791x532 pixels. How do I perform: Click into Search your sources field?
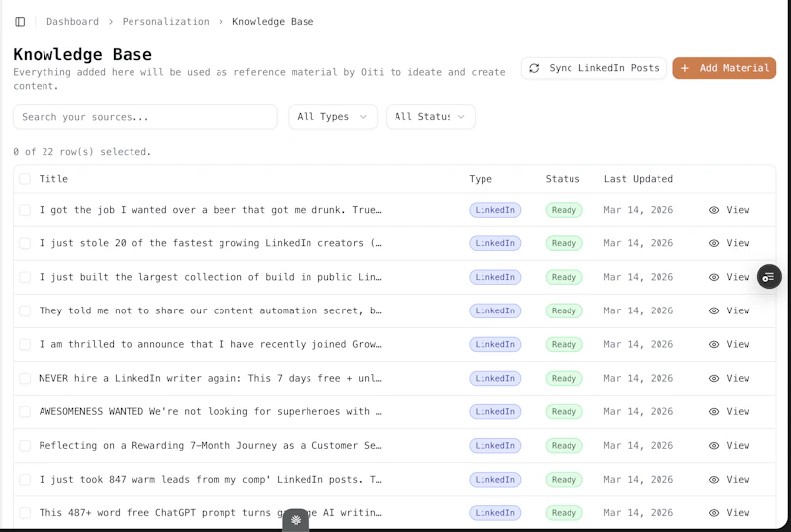tap(145, 117)
